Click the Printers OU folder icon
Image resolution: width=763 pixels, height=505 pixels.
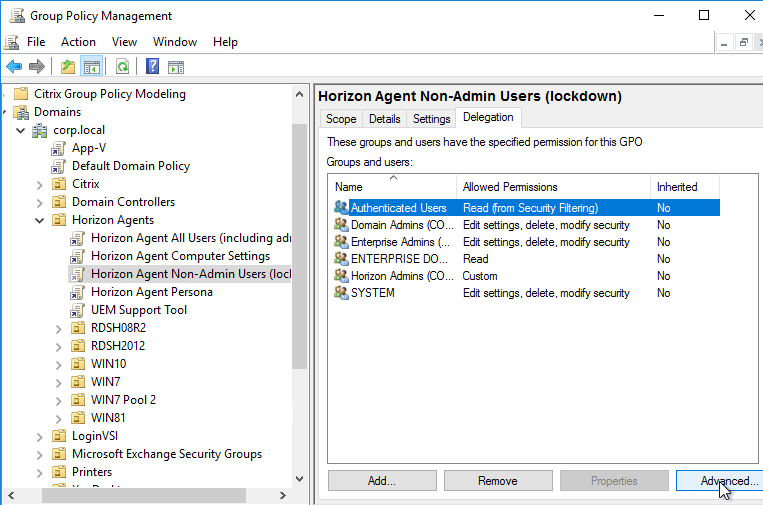click(x=59, y=472)
